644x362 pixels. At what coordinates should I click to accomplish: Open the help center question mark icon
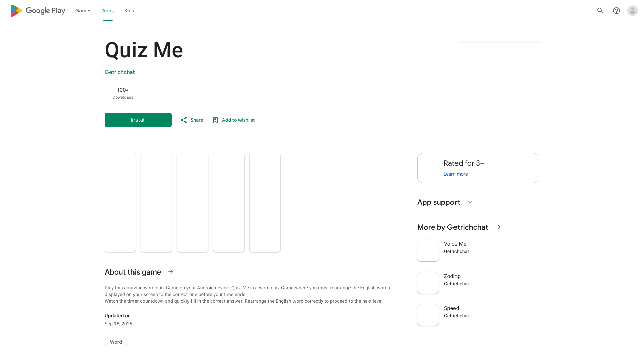(616, 11)
